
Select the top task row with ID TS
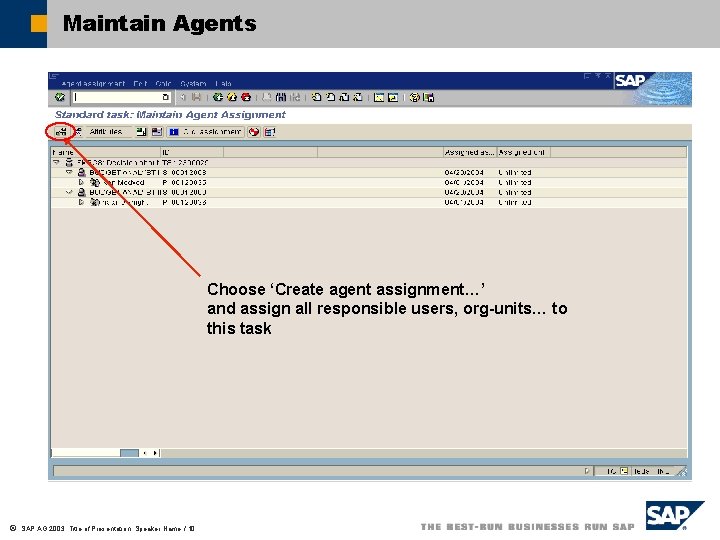pyautogui.click(x=369, y=163)
